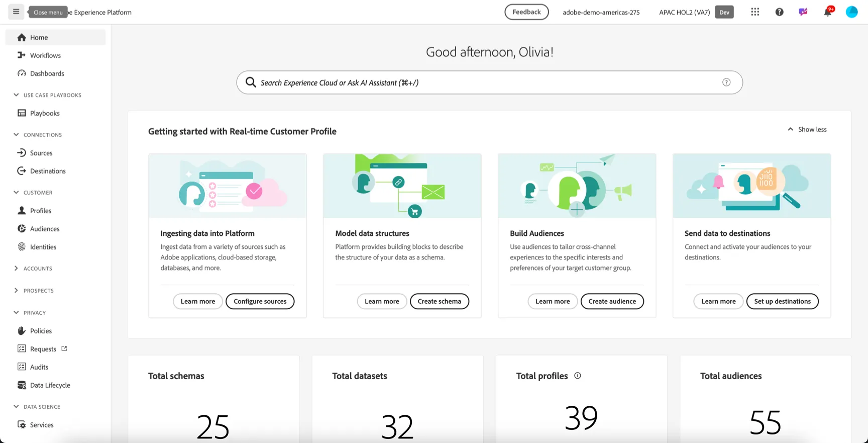Click the Destinations icon in sidebar
868x443 pixels.
[22, 171]
